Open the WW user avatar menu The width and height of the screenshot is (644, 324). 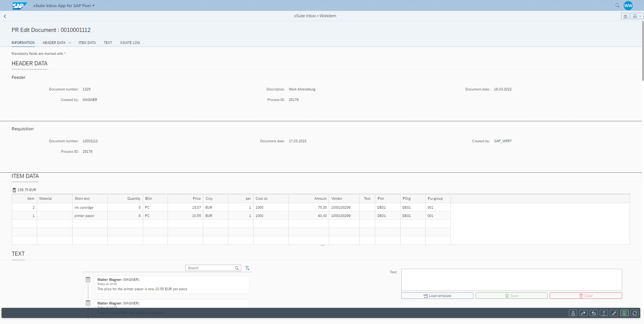628,6
